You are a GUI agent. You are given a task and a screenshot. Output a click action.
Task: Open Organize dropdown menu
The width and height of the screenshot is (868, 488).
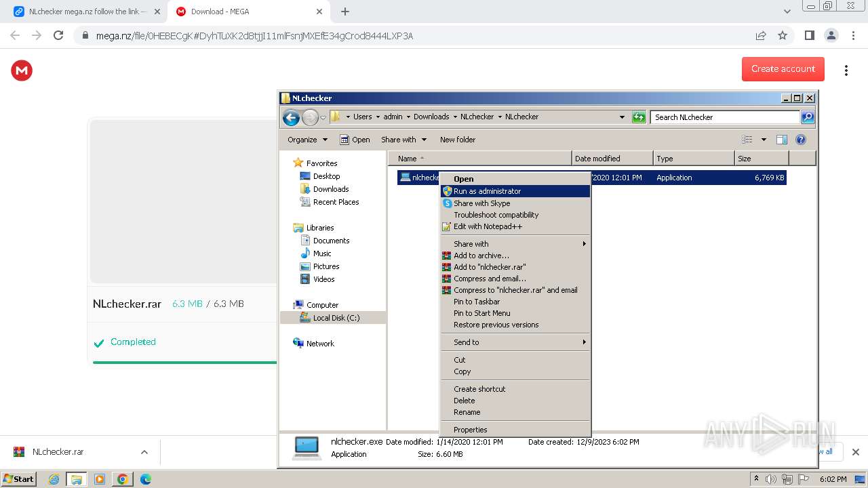[x=307, y=140]
